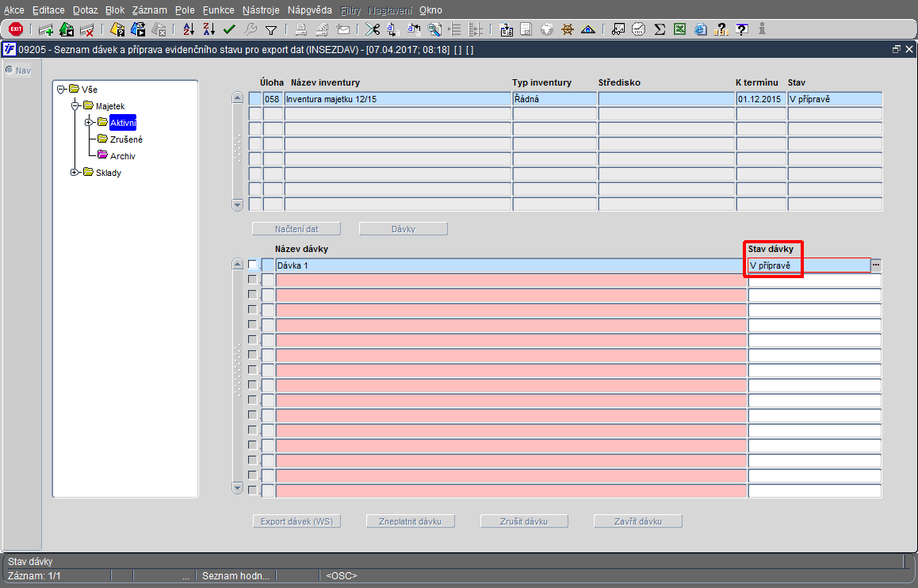Viewport: 918px width, 588px height.
Task: Click the save-to-disk document icon
Action: coord(507,29)
